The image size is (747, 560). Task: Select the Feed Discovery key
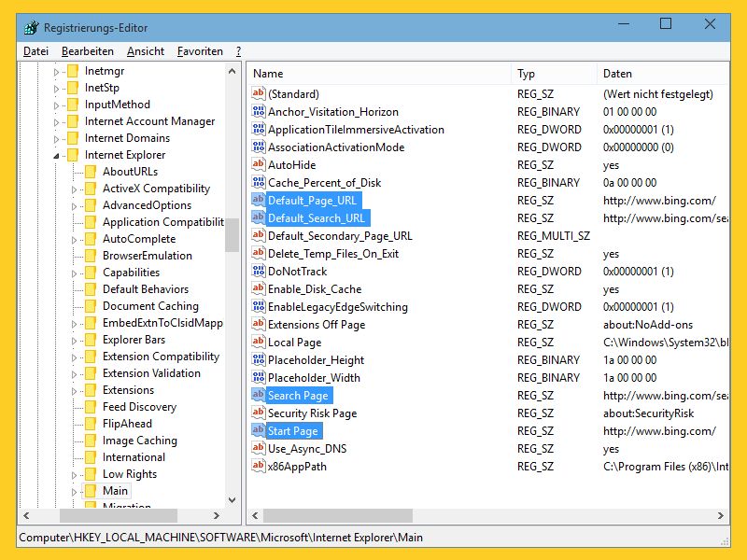(x=139, y=407)
